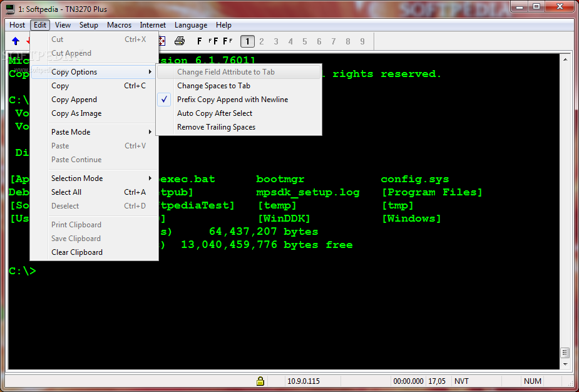
Task: Uncheck Prefix Copy Append with Newline
Action: (239, 100)
